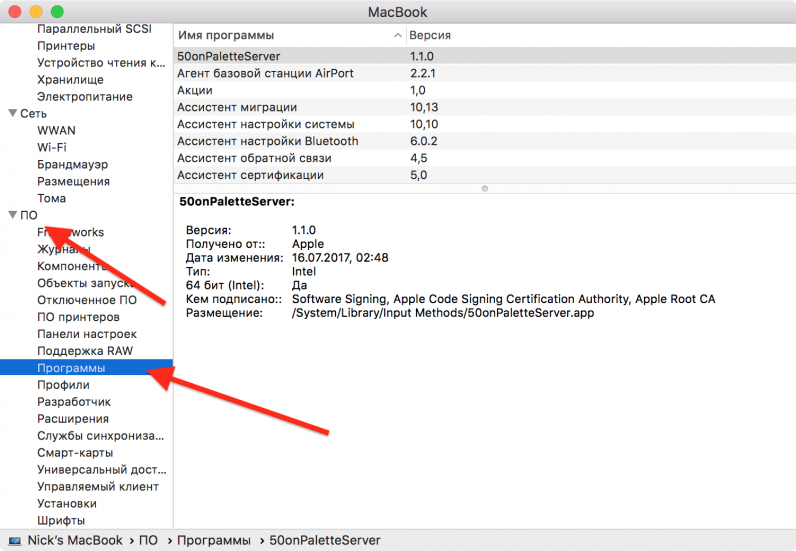Viewport: 796px width, 551px height.
Task: Select Размещения in sidebar
Action: tap(73, 181)
